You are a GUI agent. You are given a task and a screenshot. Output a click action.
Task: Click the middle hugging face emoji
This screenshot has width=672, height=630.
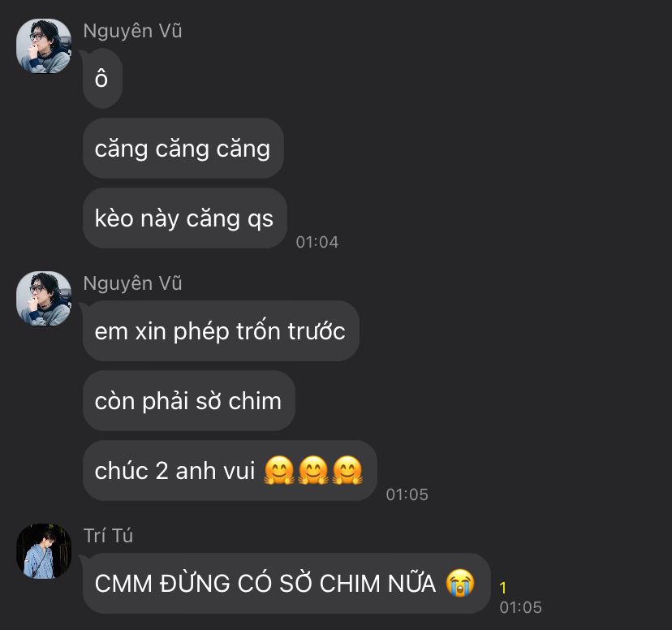[x=313, y=470]
